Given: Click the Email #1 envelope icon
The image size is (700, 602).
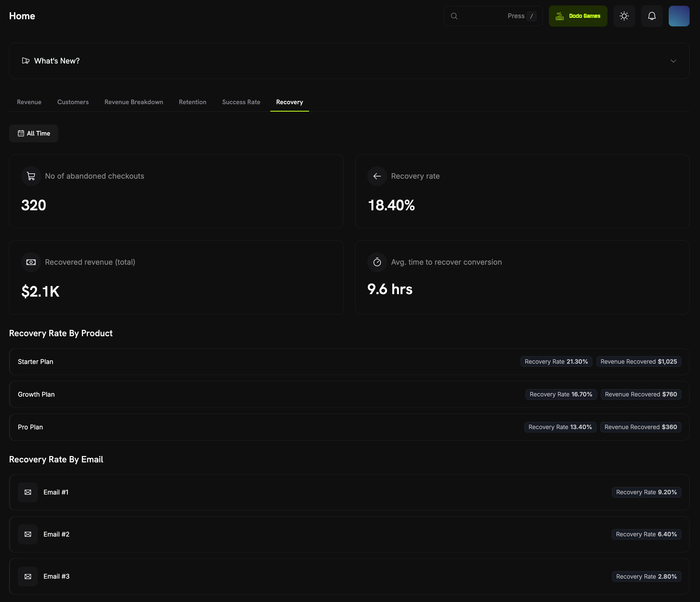Looking at the screenshot, I should coord(28,492).
